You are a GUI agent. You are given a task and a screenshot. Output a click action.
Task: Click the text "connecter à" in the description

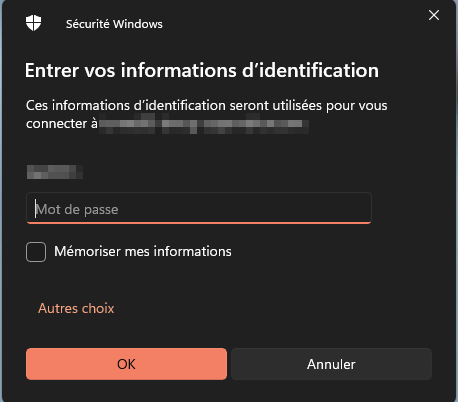coord(62,124)
